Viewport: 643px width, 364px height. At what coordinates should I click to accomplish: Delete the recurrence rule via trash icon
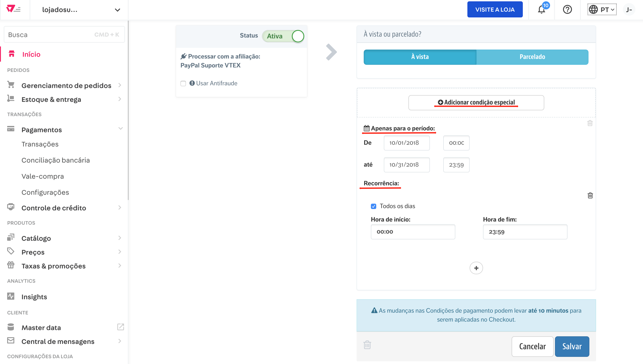pyautogui.click(x=590, y=195)
